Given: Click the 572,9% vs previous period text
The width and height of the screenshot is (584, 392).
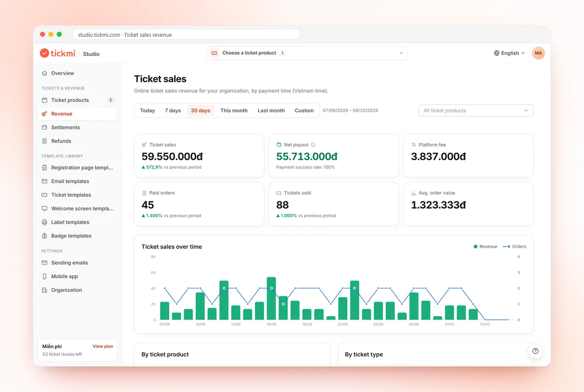Looking at the screenshot, I should pos(171,167).
